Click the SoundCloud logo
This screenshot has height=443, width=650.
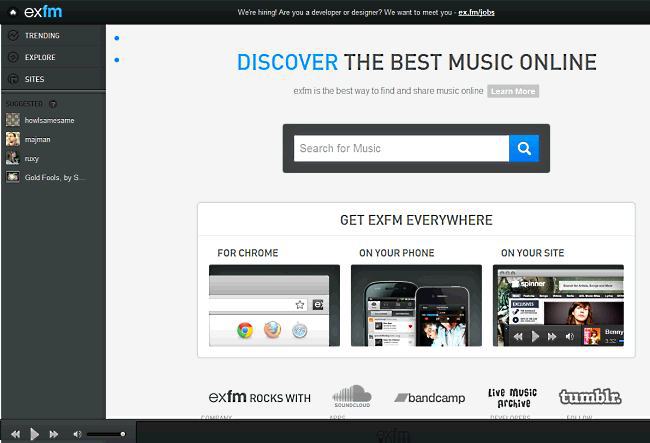[x=352, y=396]
